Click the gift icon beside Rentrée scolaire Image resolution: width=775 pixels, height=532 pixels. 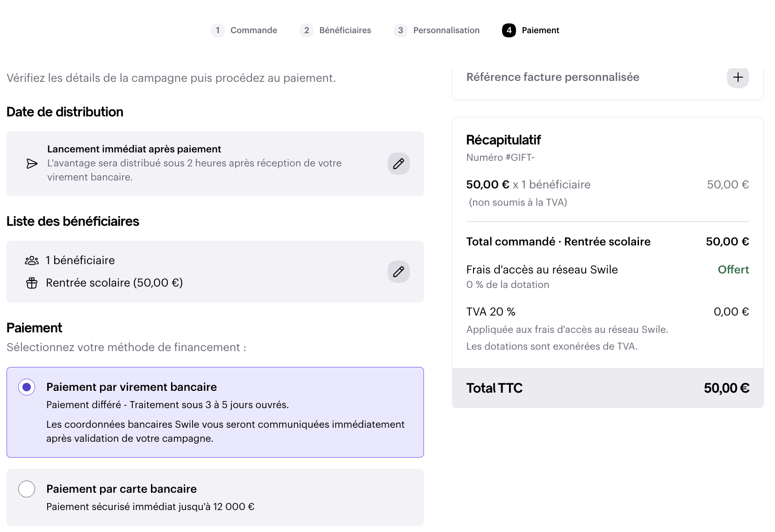point(32,283)
